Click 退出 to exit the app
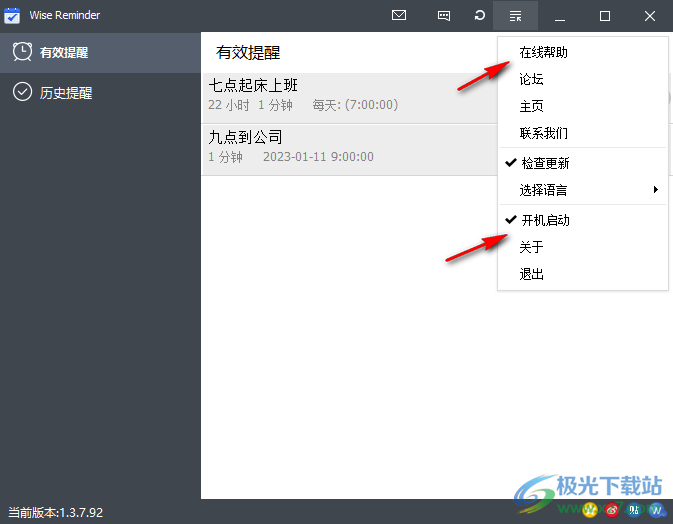The image size is (673, 524). click(x=531, y=274)
